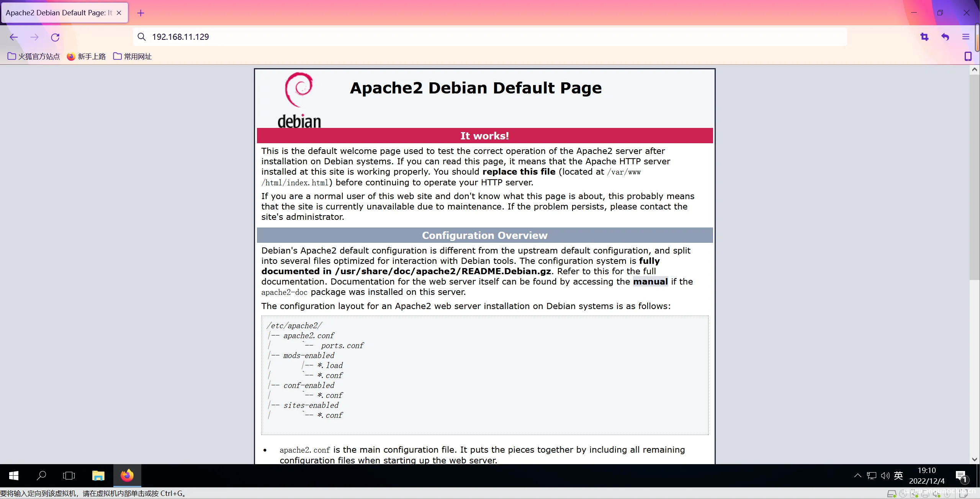Open a new tab with plus button
Screen dimensions: 980x499
point(141,13)
